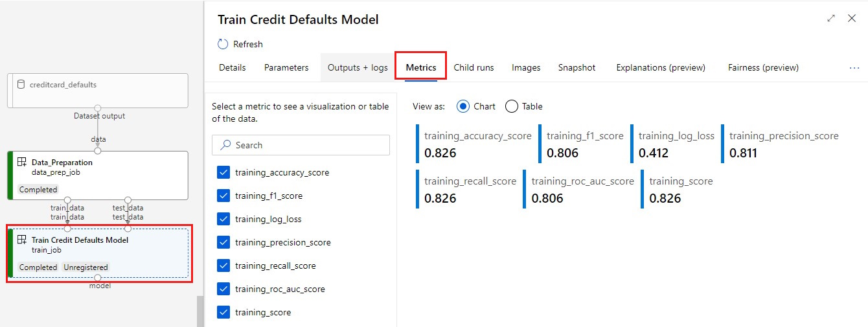Select the Chart view radio button
This screenshot has height=327, width=868.
(463, 106)
